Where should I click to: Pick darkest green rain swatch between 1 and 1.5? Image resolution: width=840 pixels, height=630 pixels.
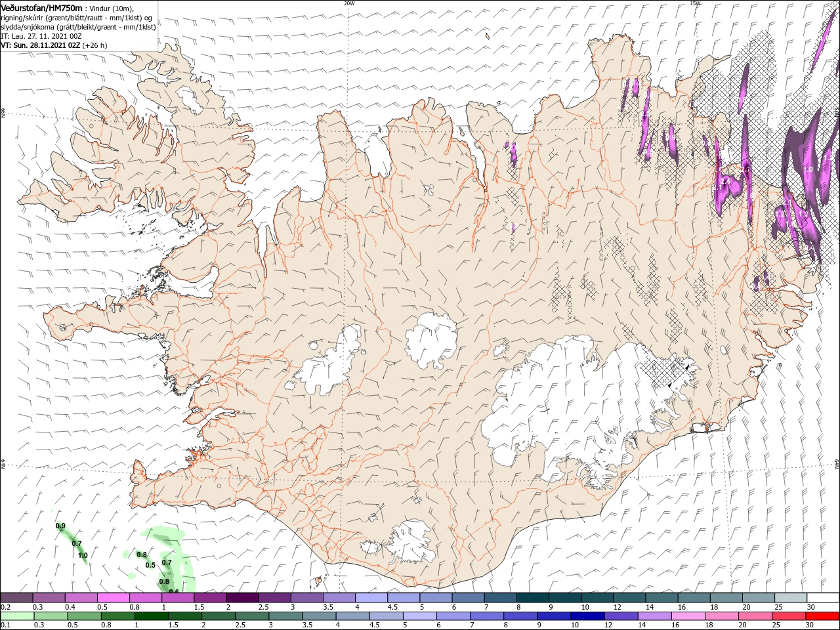tap(152, 616)
